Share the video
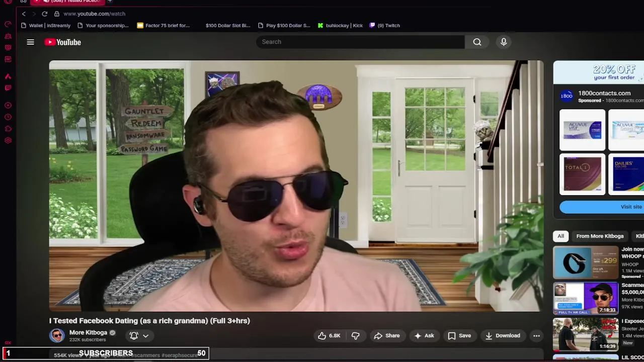The height and width of the screenshot is (362, 644). 386,336
